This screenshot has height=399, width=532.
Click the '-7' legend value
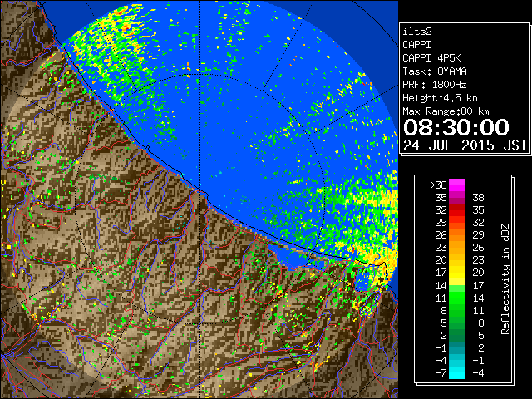tap(441, 373)
